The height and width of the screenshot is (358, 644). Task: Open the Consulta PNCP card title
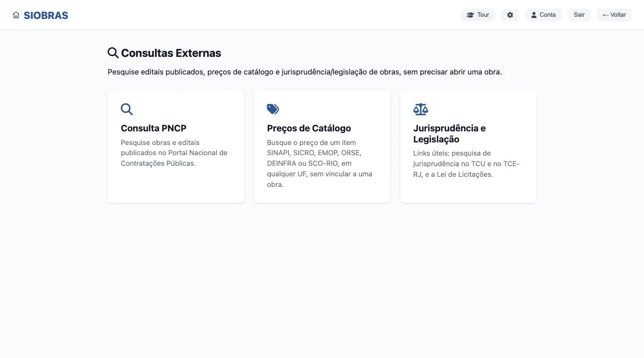click(154, 128)
